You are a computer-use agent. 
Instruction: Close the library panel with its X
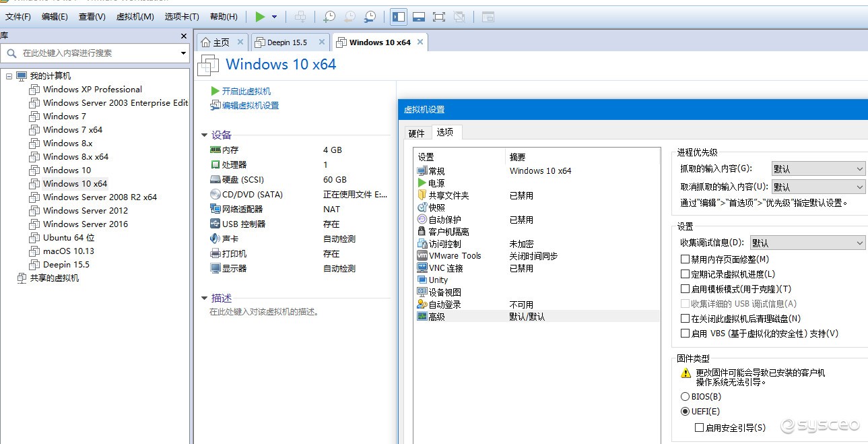[x=184, y=36]
